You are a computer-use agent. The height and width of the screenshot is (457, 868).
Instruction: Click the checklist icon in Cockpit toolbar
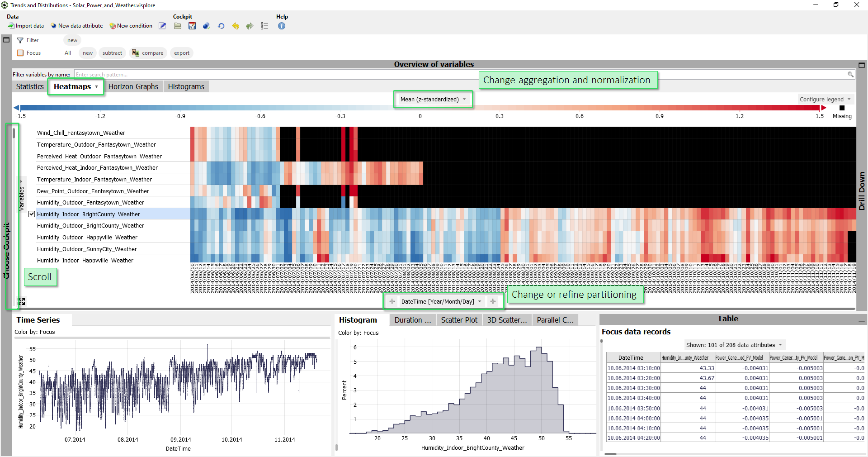click(264, 26)
